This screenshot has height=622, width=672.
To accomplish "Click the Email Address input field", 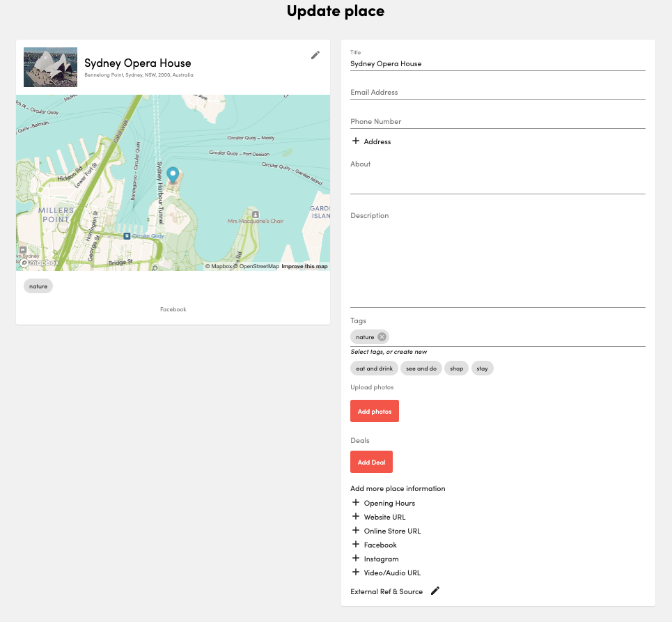I will [x=498, y=92].
